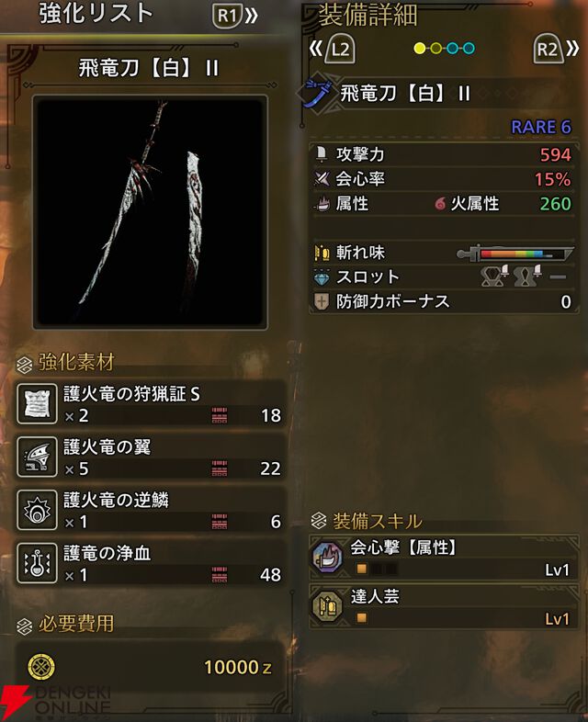
Task: Click the 斬れ味 sharpness gauge bar
Action: click(x=515, y=254)
